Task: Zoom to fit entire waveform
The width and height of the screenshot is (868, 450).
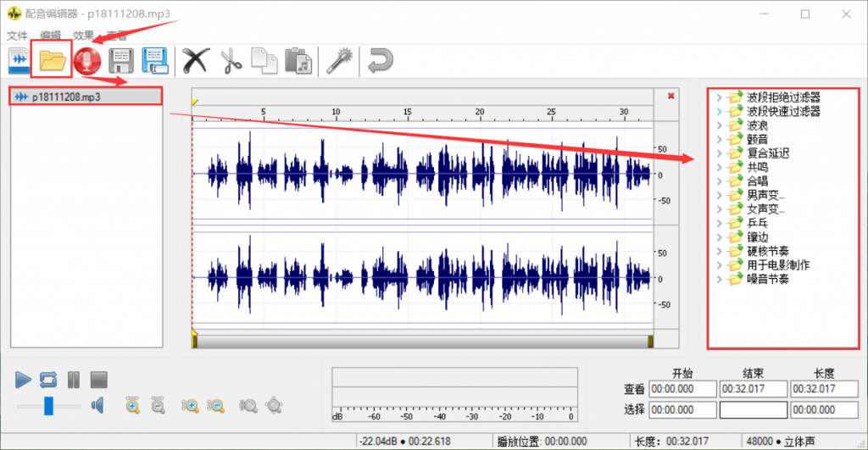Action: pyautogui.click(x=274, y=406)
